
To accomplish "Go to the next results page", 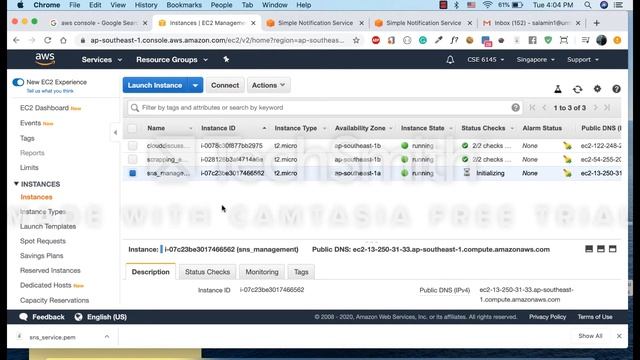I will click(x=596, y=108).
